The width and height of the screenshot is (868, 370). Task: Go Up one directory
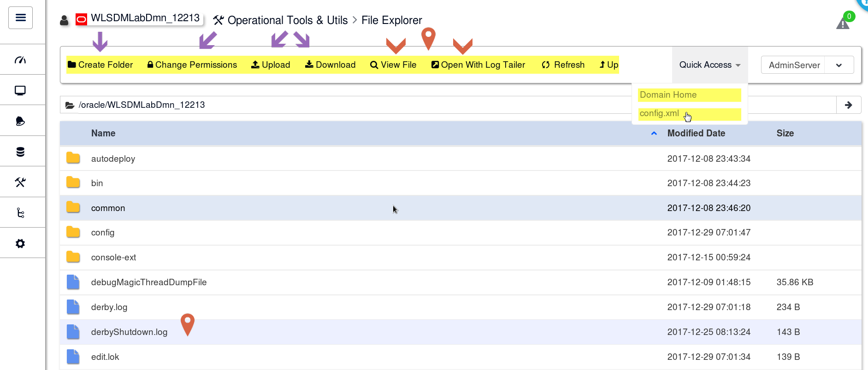pyautogui.click(x=608, y=65)
